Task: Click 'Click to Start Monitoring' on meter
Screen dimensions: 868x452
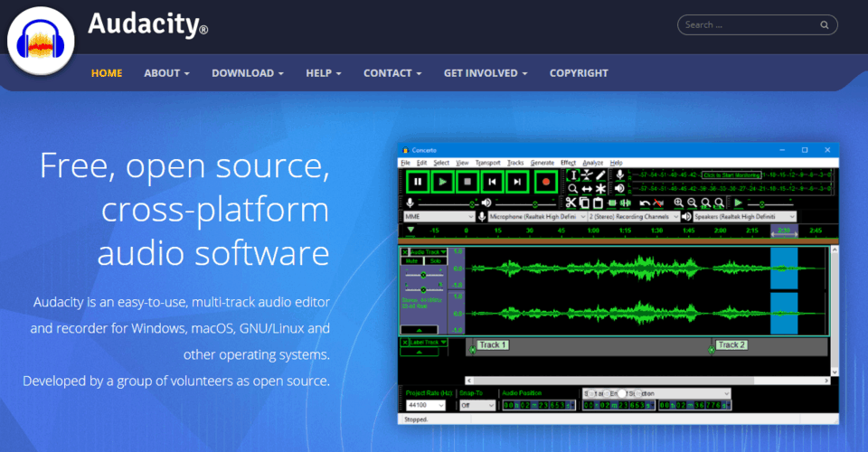Action: pyautogui.click(x=731, y=174)
